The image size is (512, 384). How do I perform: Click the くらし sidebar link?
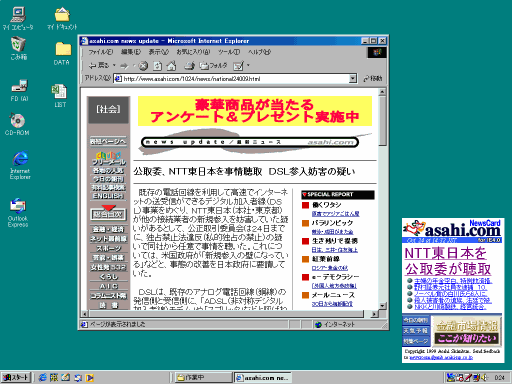click(x=109, y=277)
